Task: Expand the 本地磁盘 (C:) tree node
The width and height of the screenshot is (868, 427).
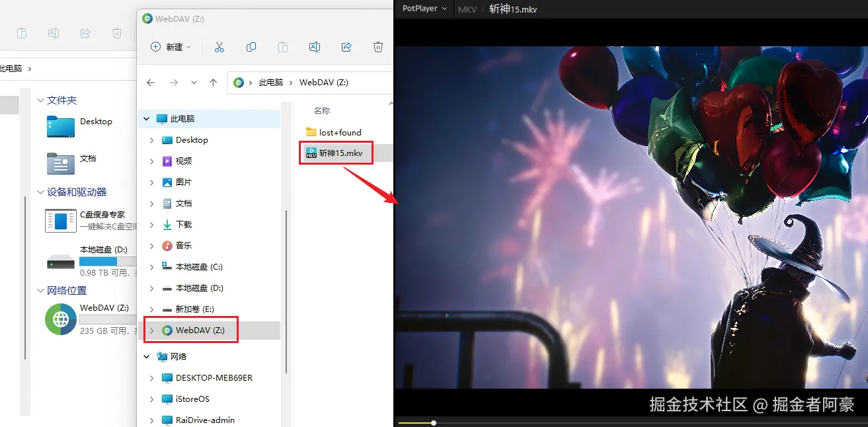Action: (x=152, y=267)
